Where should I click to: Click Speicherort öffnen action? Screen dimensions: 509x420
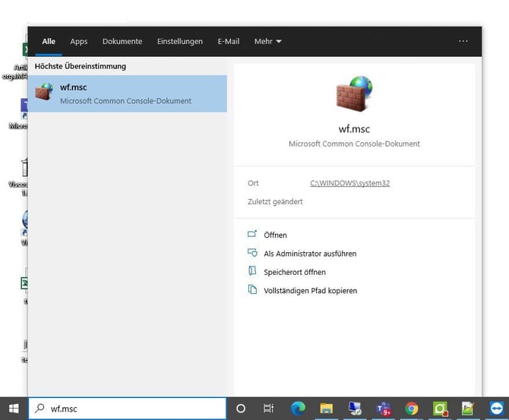coord(294,272)
